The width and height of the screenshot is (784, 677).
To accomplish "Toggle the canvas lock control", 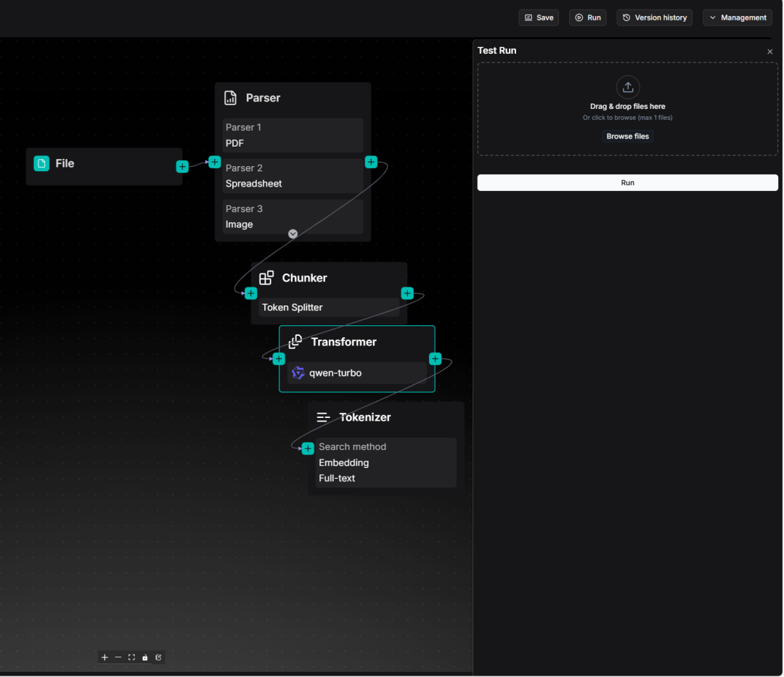I will point(145,657).
